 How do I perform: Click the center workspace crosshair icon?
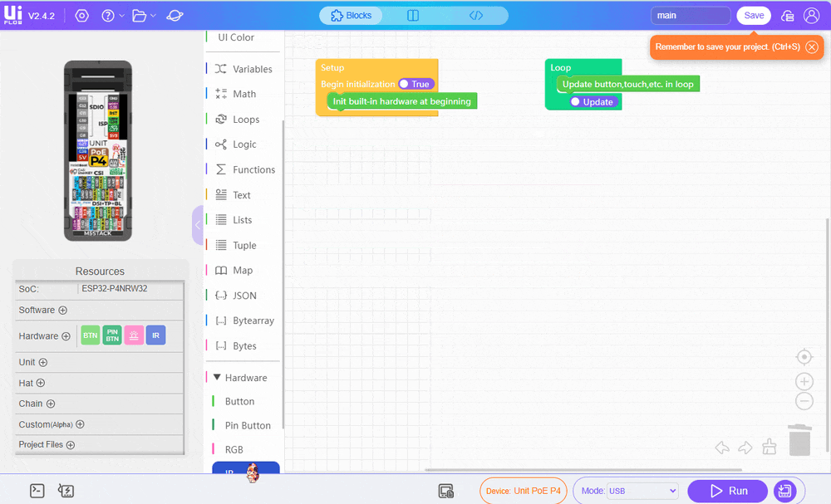tap(804, 357)
